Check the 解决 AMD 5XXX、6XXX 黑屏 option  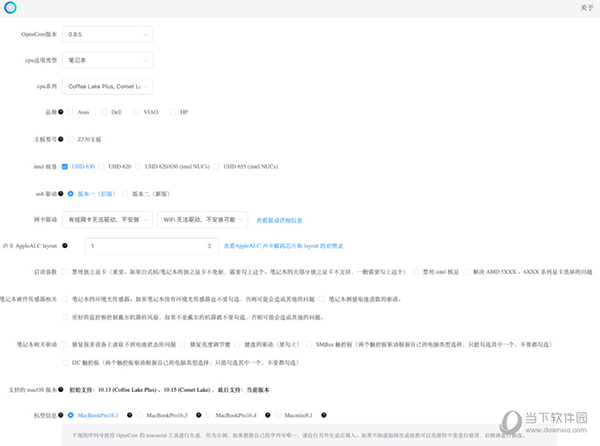click(x=466, y=272)
